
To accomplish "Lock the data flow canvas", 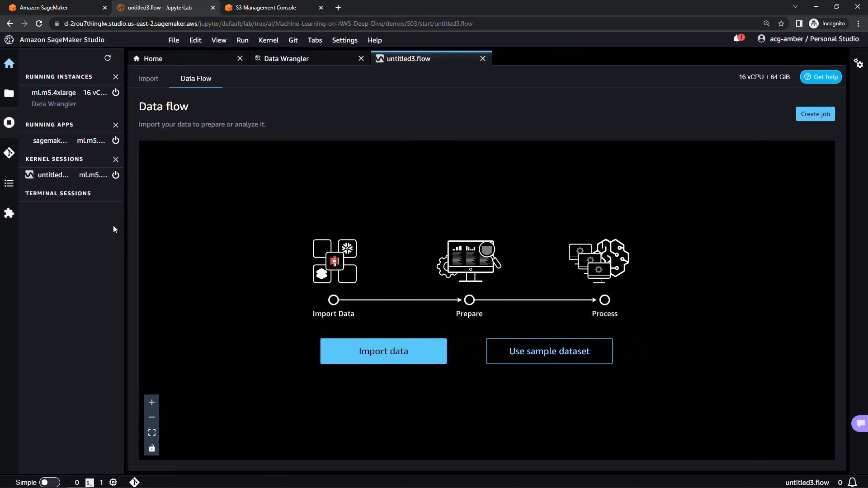I will point(152,448).
